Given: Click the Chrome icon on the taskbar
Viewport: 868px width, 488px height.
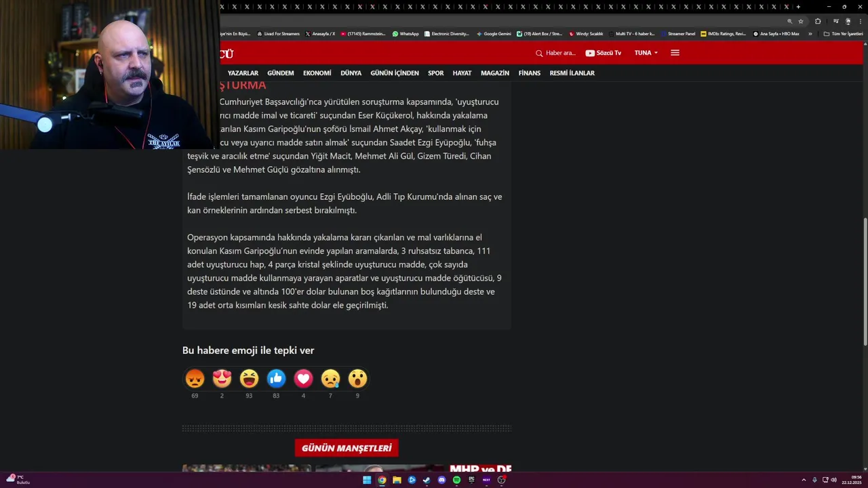Looking at the screenshot, I should pos(382,480).
